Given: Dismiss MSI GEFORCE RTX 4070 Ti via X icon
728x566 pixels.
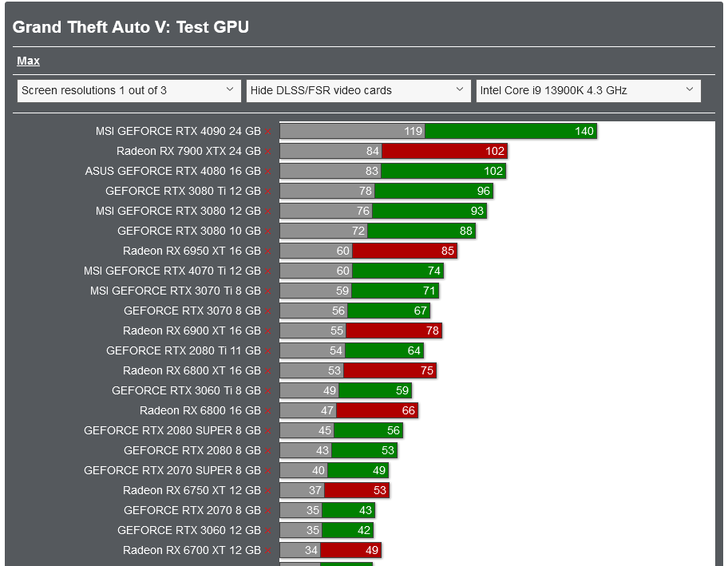Looking at the screenshot, I should 267,271.
